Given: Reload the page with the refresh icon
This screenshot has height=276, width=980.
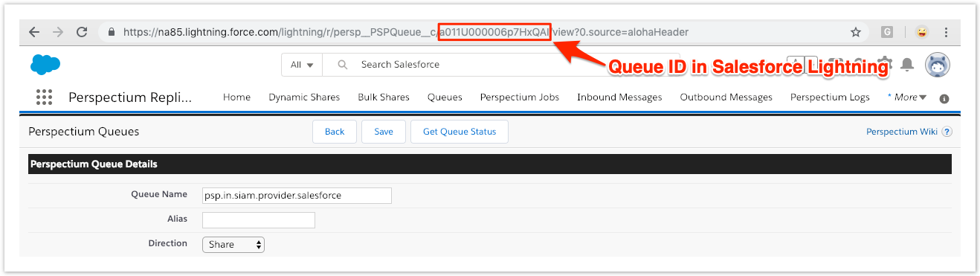Looking at the screenshot, I should click(83, 32).
